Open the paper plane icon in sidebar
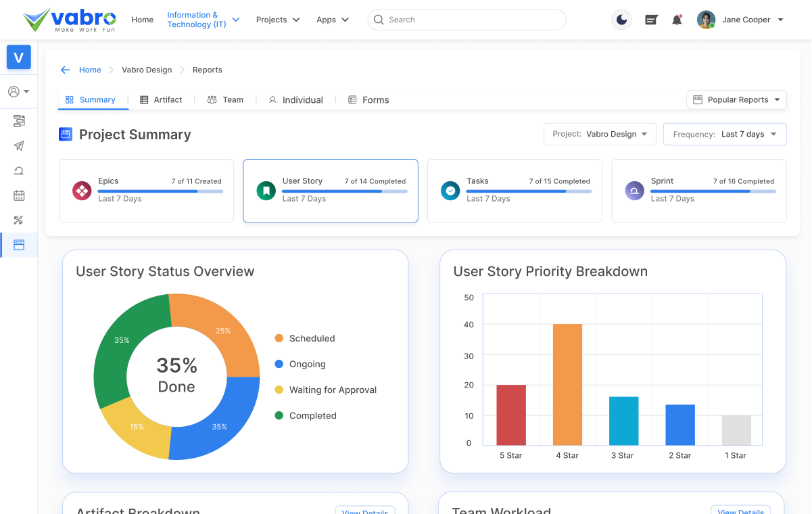812x514 pixels. click(19, 146)
